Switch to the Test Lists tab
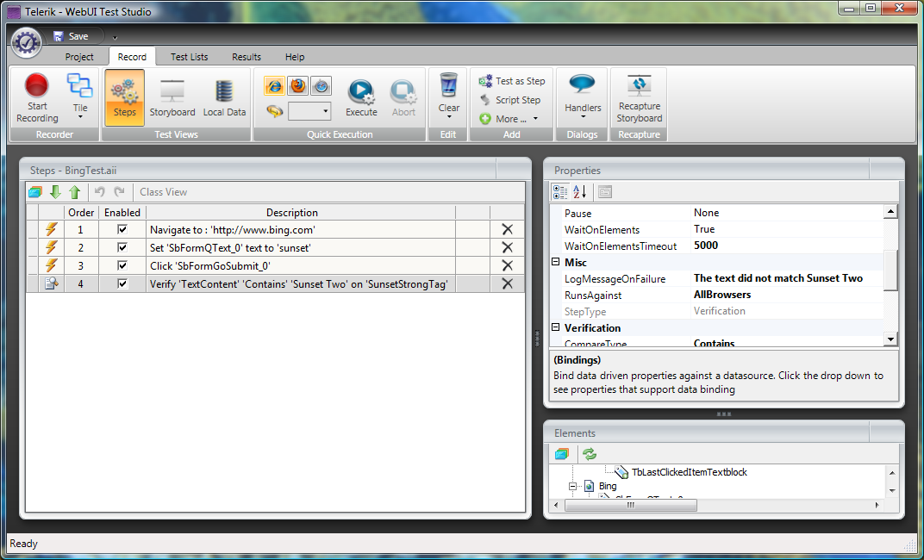Screen dimensions: 924x560 pyautogui.click(x=189, y=57)
